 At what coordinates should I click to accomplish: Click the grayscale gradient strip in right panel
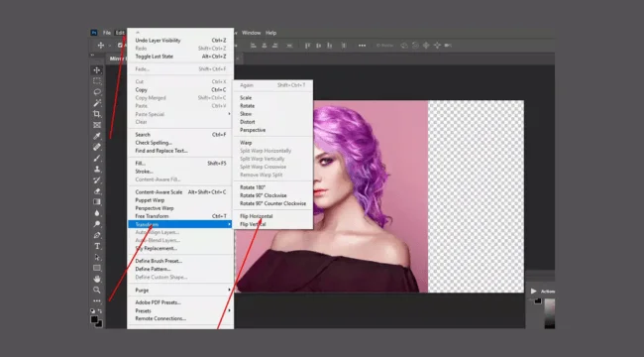tap(550, 313)
